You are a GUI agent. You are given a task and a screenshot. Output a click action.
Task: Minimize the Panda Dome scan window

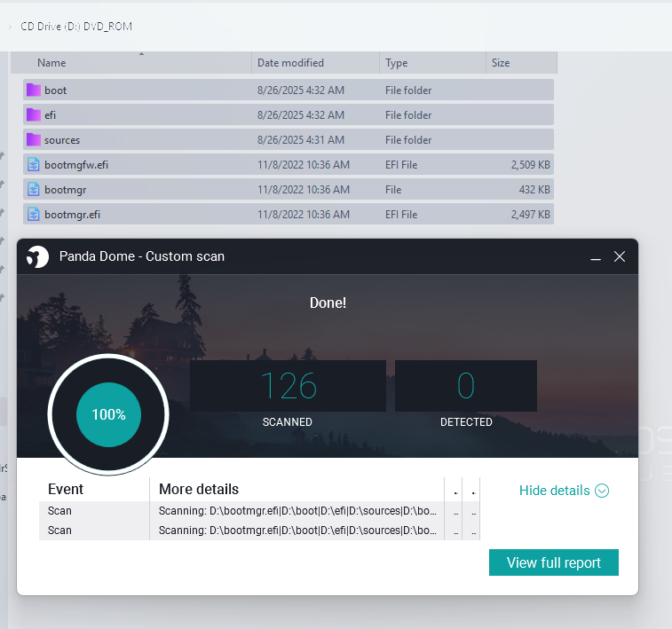pos(596,257)
